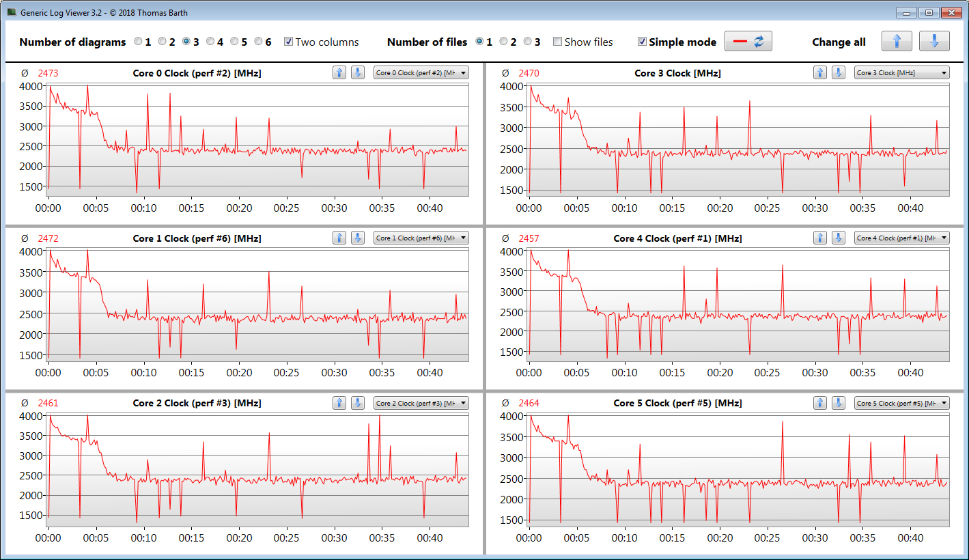Disable the Simple mode checkbox
This screenshot has height=560, width=969.
tap(642, 42)
